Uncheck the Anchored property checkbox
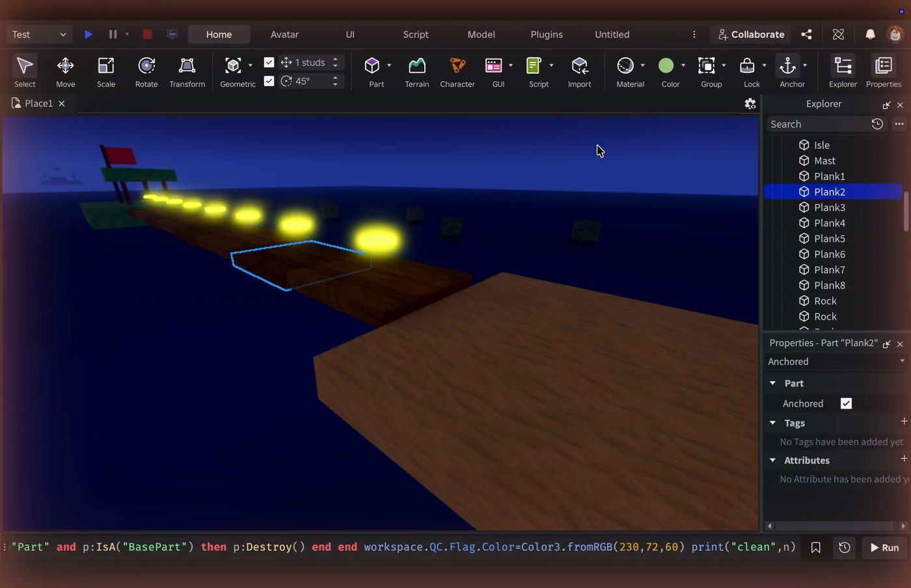 846,403
